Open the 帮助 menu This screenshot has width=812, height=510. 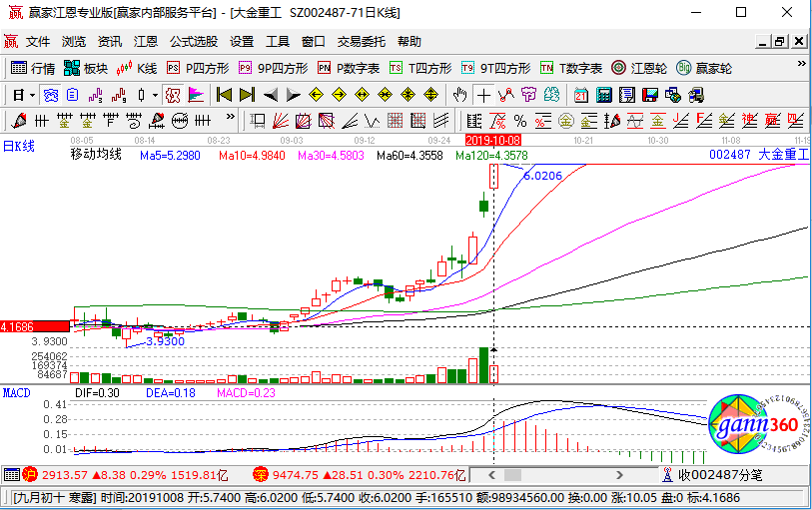coord(409,41)
